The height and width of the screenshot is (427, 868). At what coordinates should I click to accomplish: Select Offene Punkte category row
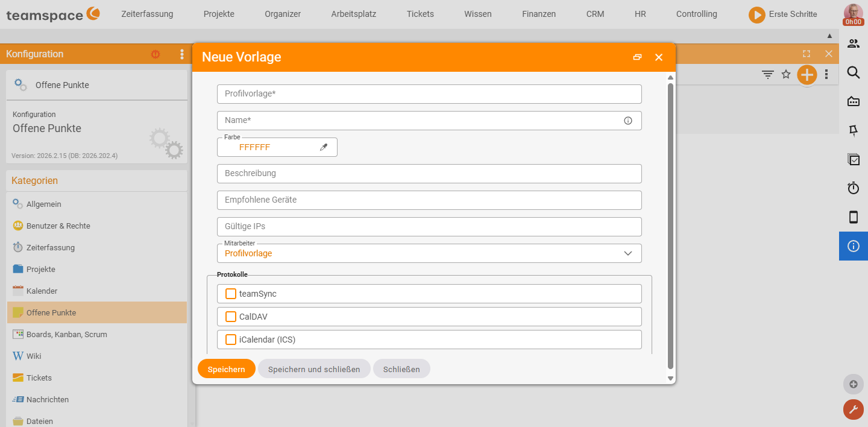click(97, 312)
